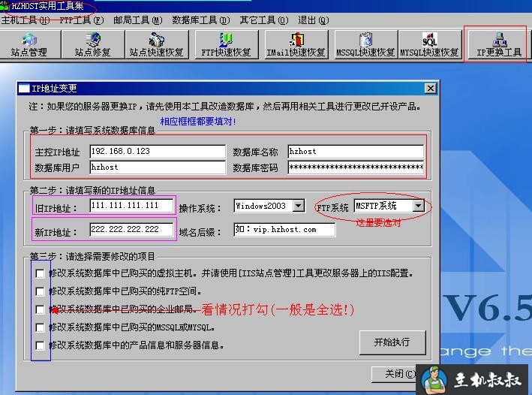Viewport: 532px width, 395px height.
Task: Click the IP地址变更 dialog window icon
Action: [24, 89]
